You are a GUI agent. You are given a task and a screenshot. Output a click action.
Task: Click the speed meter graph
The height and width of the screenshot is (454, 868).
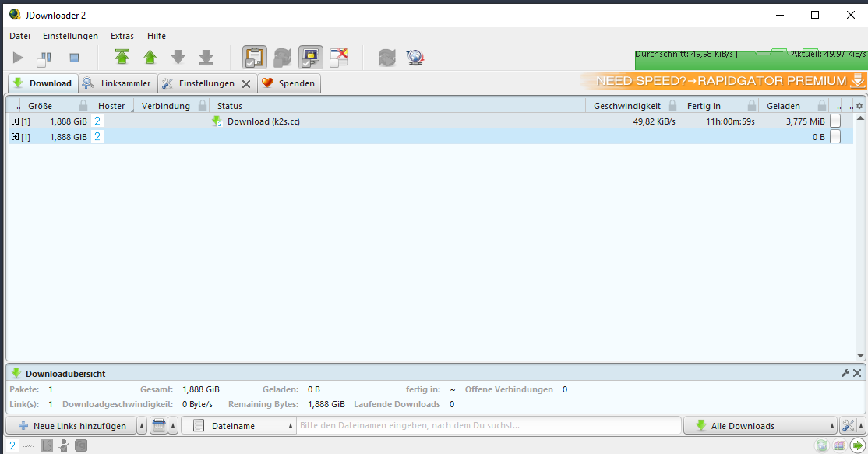(x=750, y=58)
